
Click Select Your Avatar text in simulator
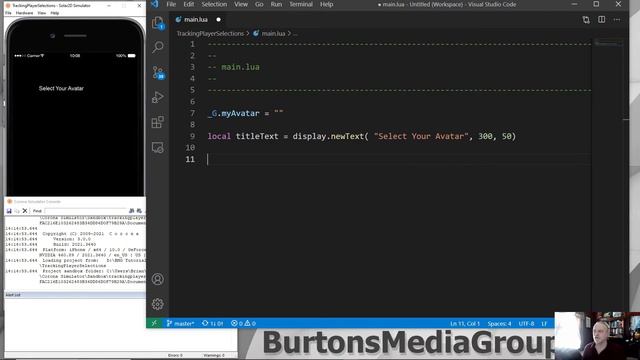click(x=61, y=88)
